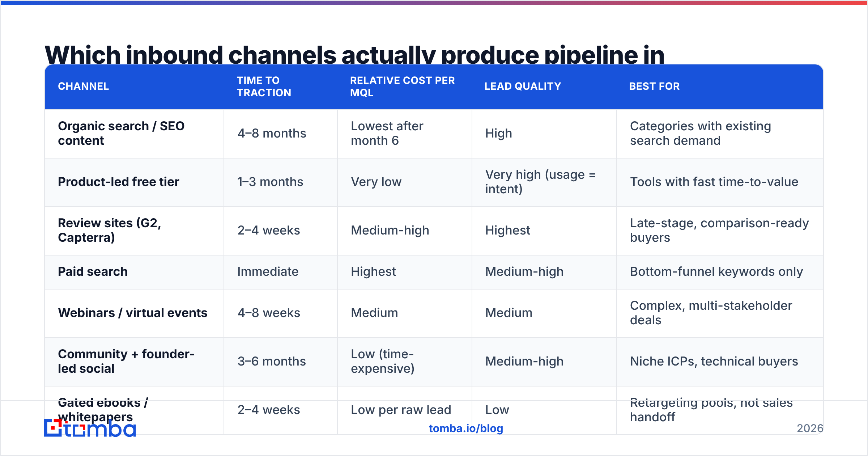Click the Lowest after month 6 cell

point(405,134)
